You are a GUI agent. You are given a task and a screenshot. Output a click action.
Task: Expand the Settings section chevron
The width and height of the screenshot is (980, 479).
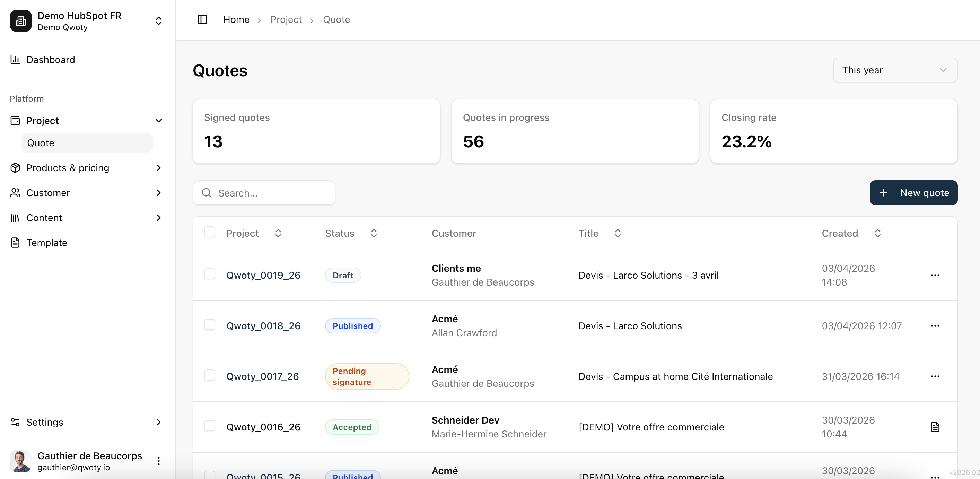tap(159, 422)
